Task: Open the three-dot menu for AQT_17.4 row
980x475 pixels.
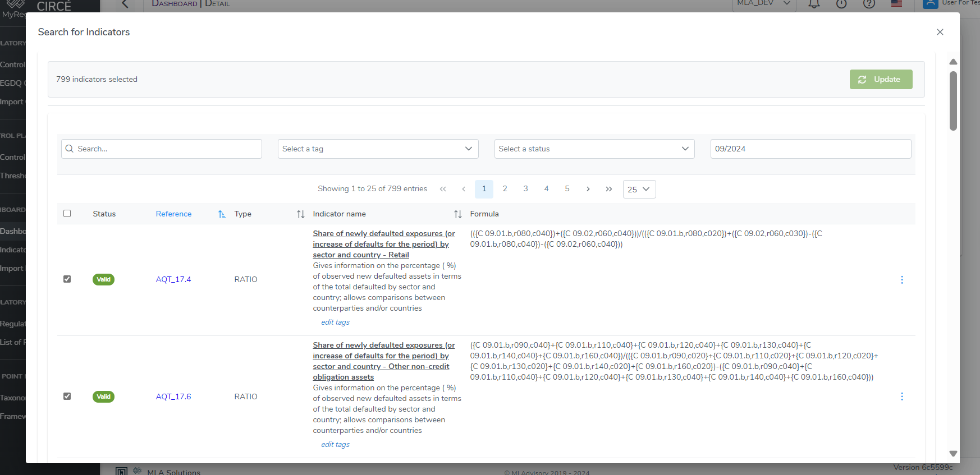Action: (902, 280)
